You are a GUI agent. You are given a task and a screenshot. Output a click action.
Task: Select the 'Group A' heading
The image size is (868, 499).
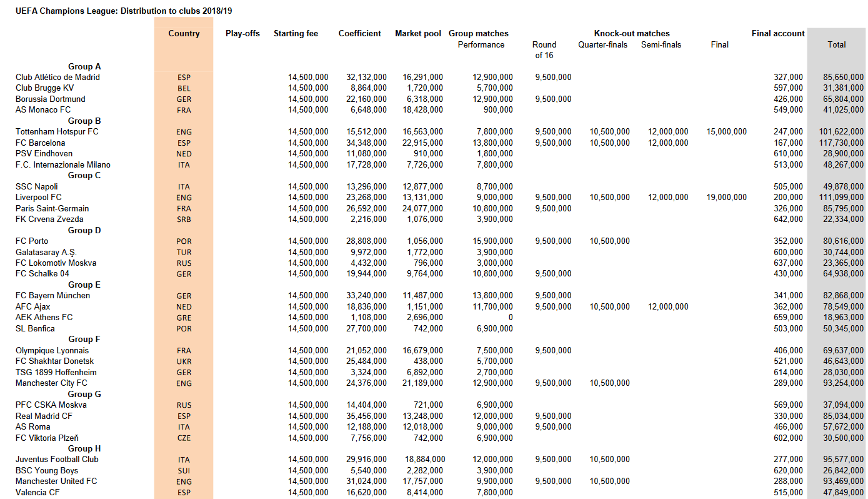click(84, 66)
